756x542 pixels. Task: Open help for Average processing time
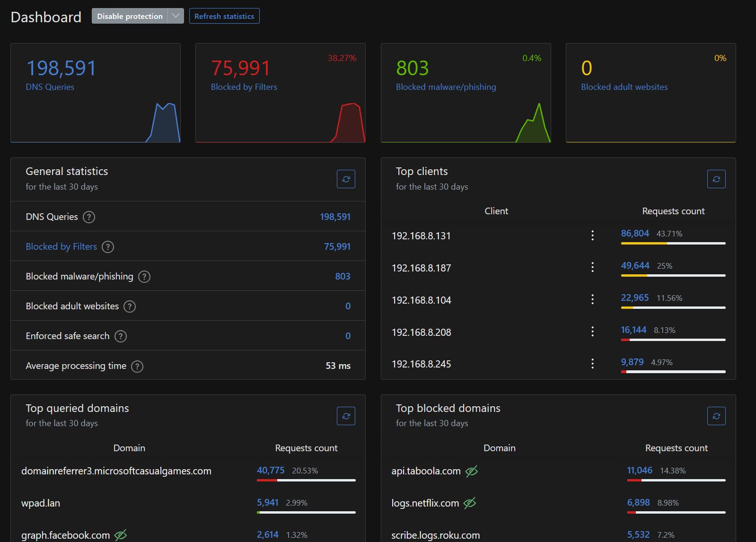click(137, 366)
